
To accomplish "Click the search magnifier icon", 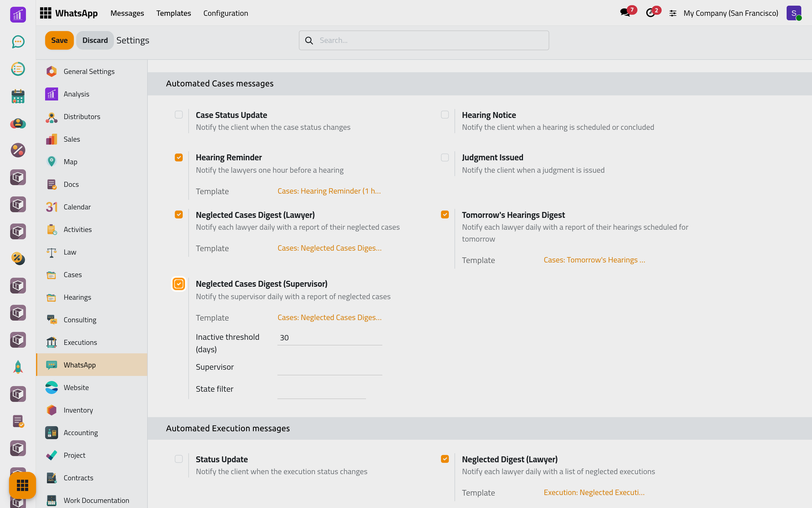I will (x=309, y=40).
